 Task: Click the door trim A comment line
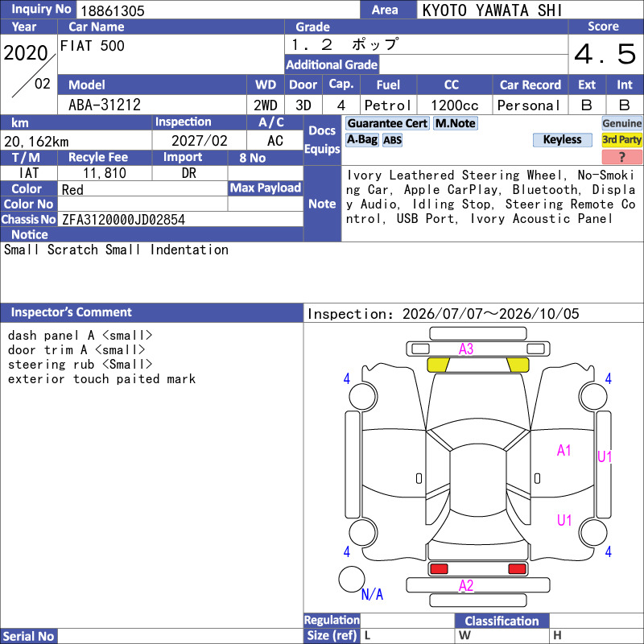tap(76, 350)
